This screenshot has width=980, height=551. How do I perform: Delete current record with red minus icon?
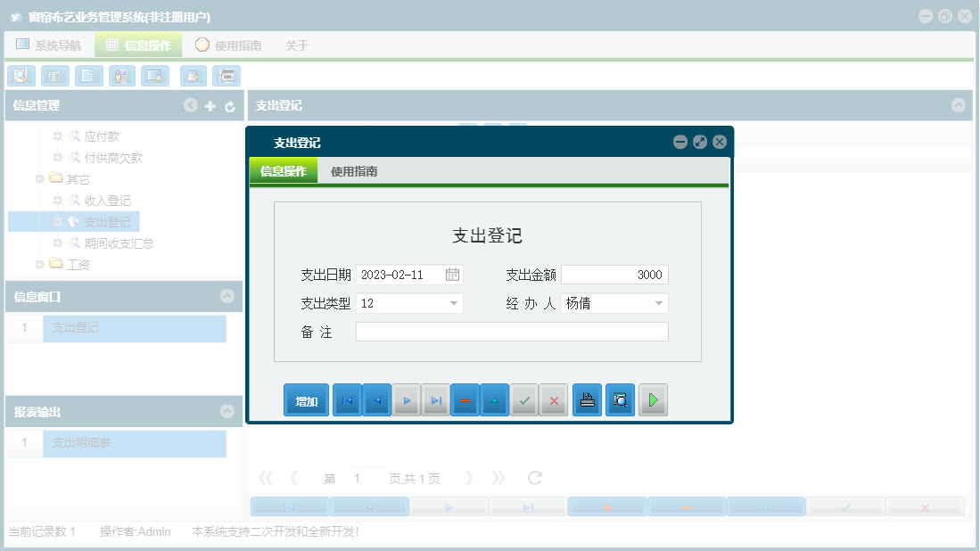click(465, 399)
